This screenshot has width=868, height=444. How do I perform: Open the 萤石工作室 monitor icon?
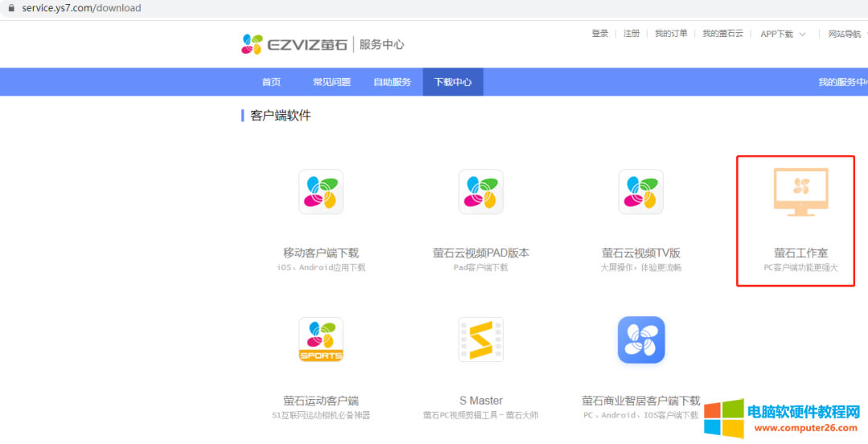coord(800,192)
